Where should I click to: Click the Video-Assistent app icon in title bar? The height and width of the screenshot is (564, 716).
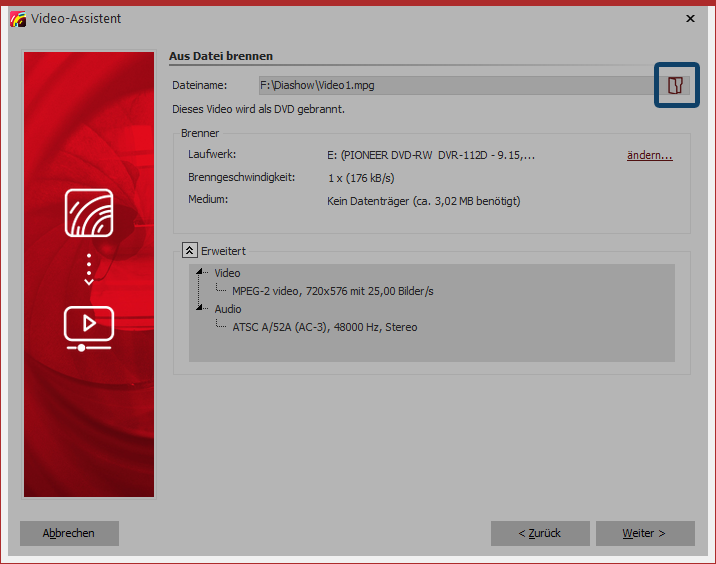pyautogui.click(x=16, y=18)
